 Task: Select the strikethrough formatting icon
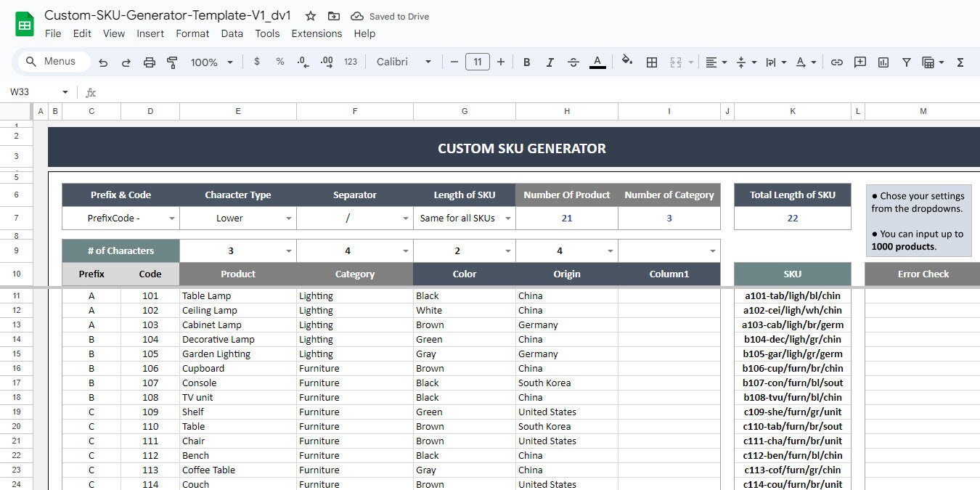[x=573, y=62]
